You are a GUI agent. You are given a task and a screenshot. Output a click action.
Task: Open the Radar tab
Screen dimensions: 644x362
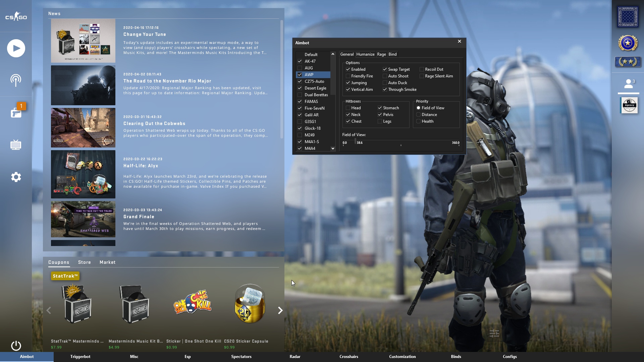(295, 357)
